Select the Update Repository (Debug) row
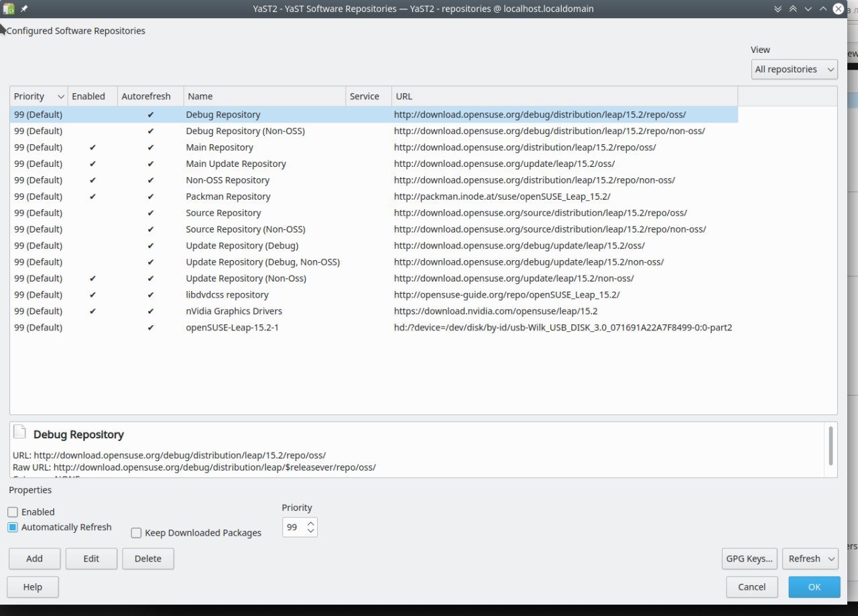Viewport: 858px width, 616px height. 374,246
